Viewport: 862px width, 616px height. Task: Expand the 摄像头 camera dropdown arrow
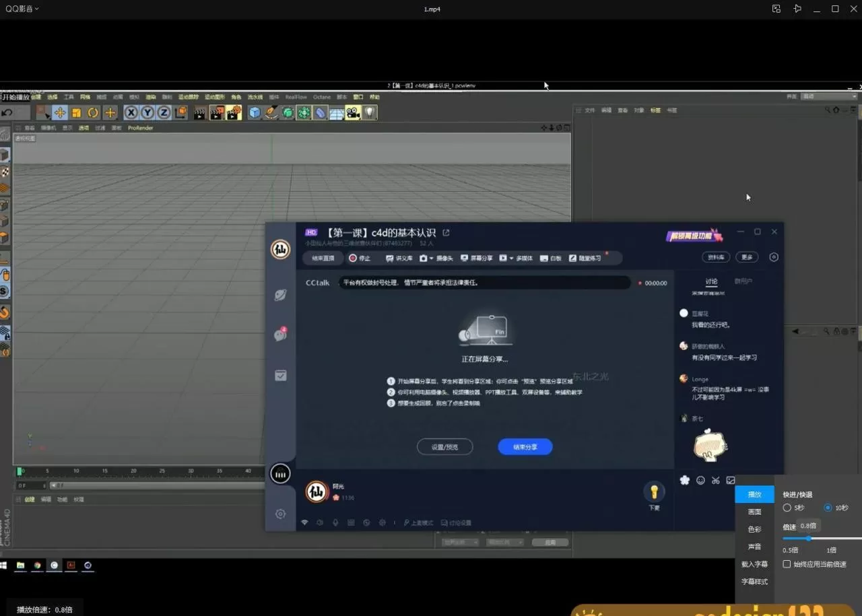431,258
